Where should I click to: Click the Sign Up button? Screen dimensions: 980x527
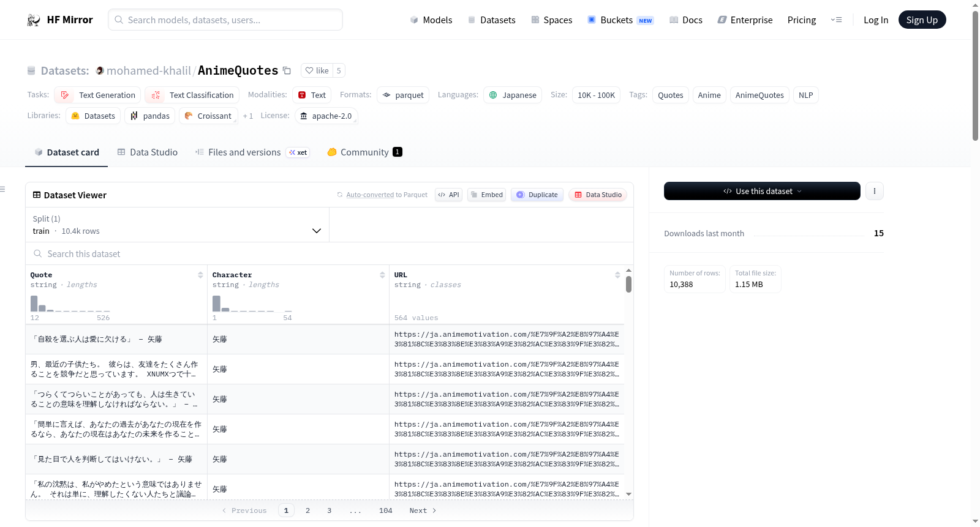[x=922, y=20]
